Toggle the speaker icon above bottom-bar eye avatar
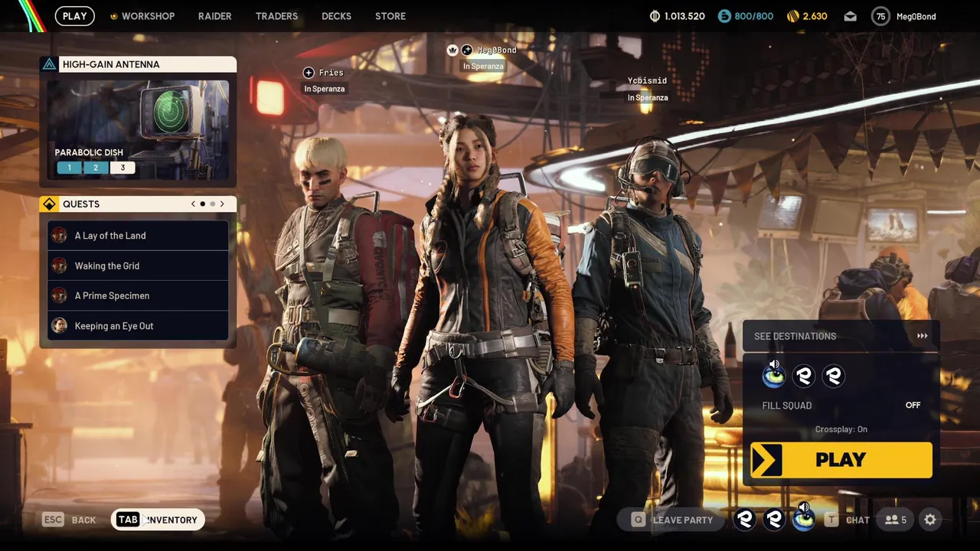 click(803, 507)
